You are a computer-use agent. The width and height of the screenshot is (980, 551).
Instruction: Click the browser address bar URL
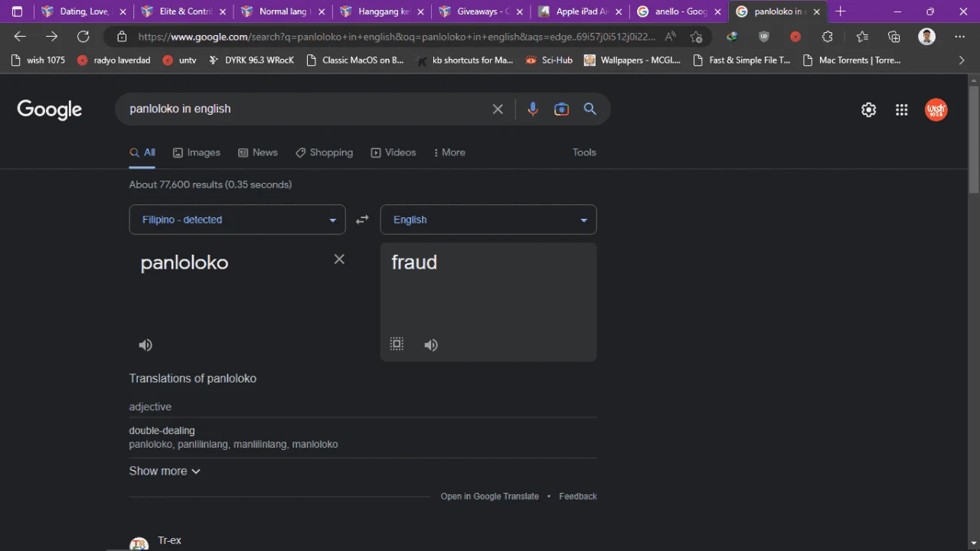(x=397, y=37)
